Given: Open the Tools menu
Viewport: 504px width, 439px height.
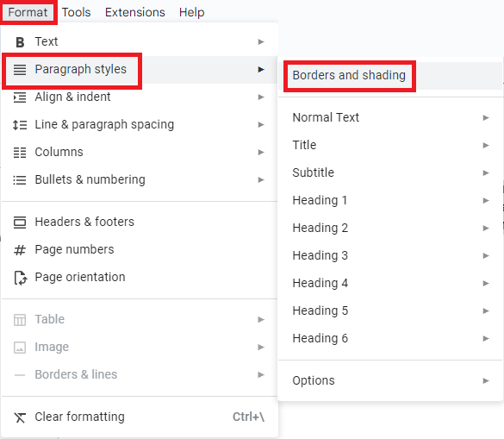Looking at the screenshot, I should pos(76,12).
